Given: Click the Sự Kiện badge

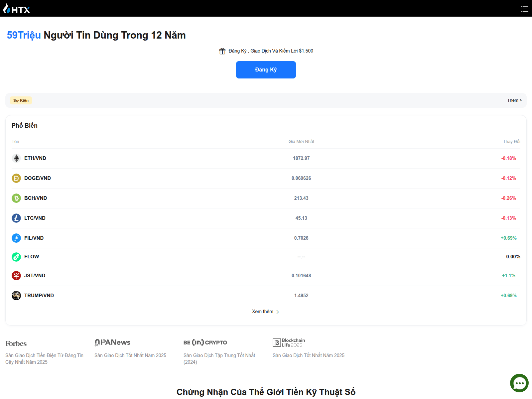Looking at the screenshot, I should [21, 100].
